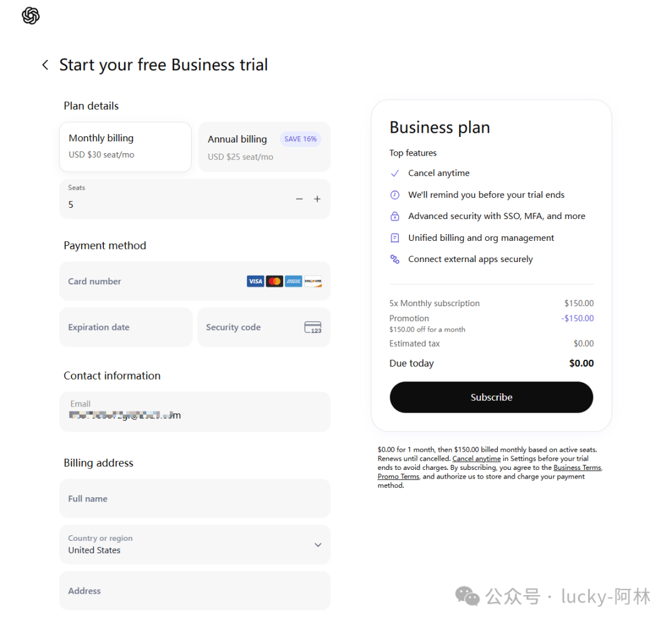Screen dimensions: 672x623
Task: Select the Plan details section header
Action: 91,106
